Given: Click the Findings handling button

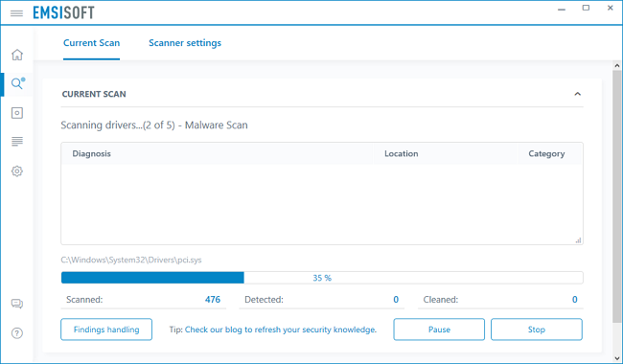Looking at the screenshot, I should [106, 330].
